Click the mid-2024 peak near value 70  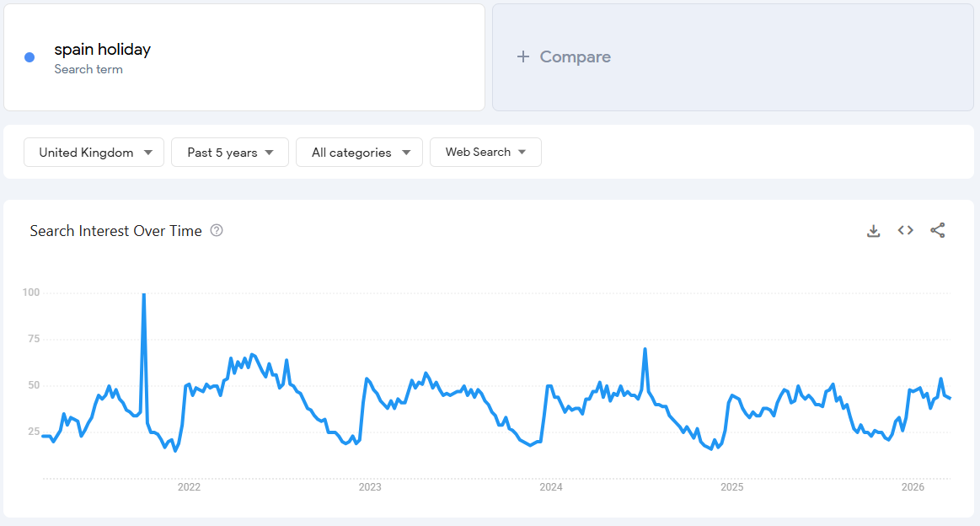click(645, 347)
